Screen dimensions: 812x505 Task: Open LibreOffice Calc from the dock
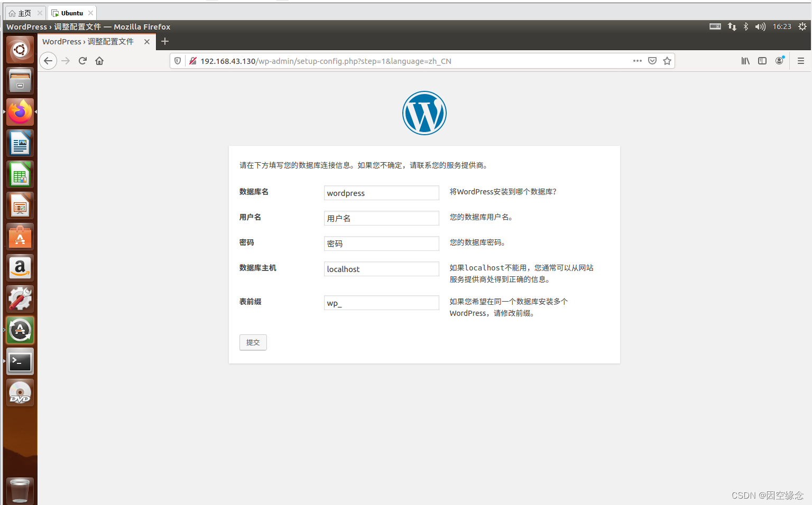point(20,174)
